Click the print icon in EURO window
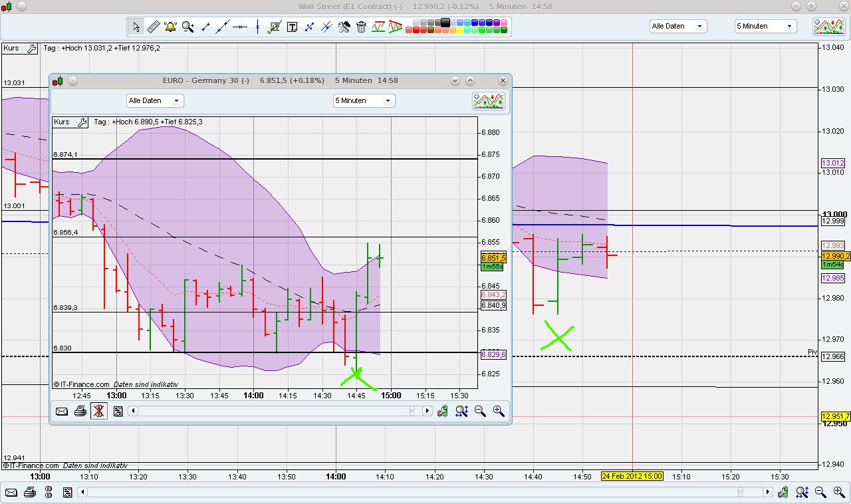The image size is (851, 504). [x=80, y=411]
